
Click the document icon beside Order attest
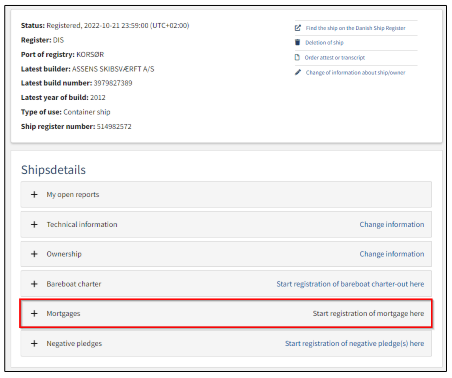coord(297,57)
